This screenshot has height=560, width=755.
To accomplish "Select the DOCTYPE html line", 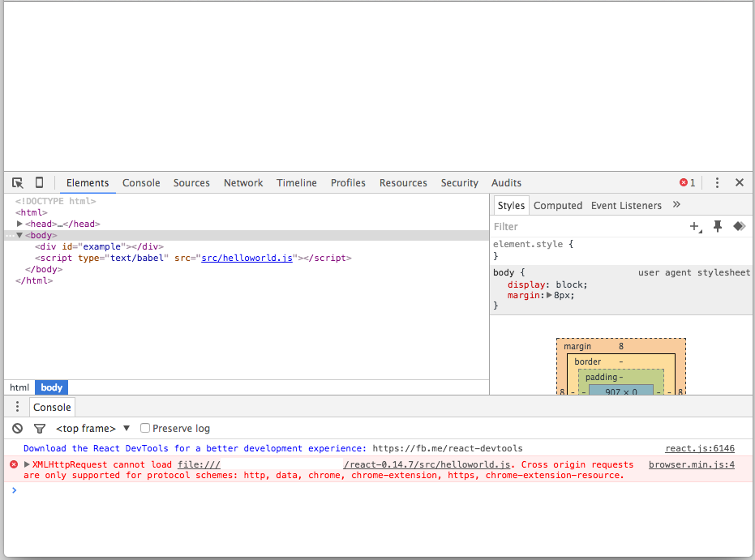I will click(55, 201).
